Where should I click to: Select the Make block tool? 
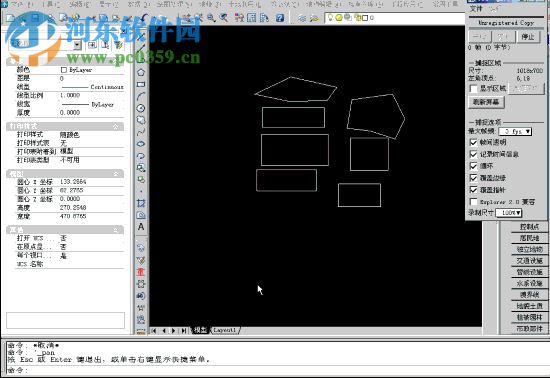pyautogui.click(x=141, y=180)
